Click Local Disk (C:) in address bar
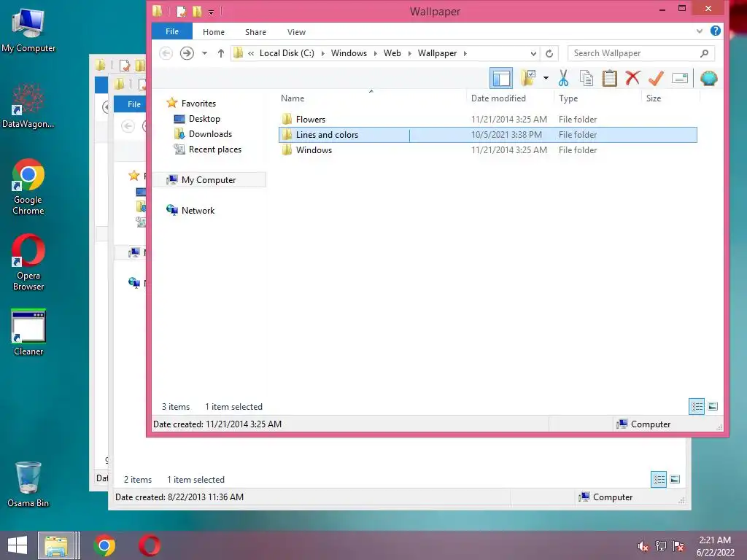The width and height of the screenshot is (747, 560). [x=287, y=52]
